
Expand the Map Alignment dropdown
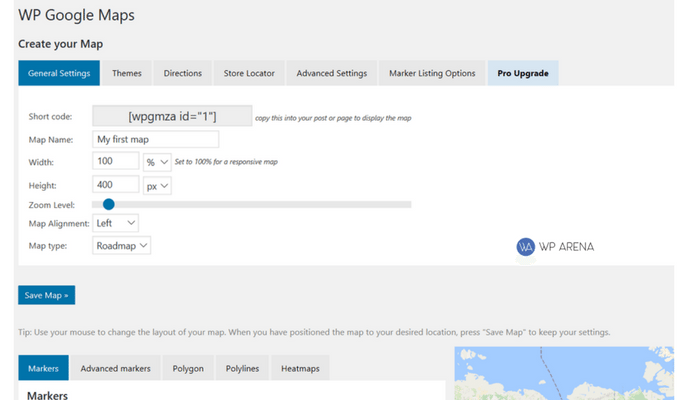[115, 223]
